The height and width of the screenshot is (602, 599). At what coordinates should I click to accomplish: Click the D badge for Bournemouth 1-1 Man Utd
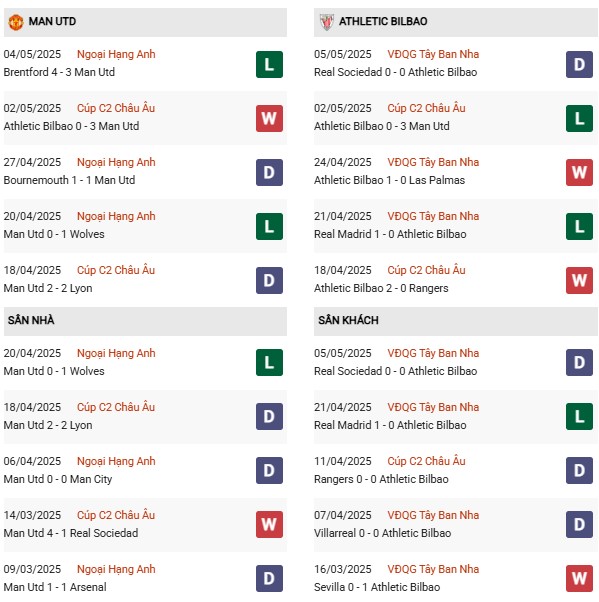(x=269, y=172)
